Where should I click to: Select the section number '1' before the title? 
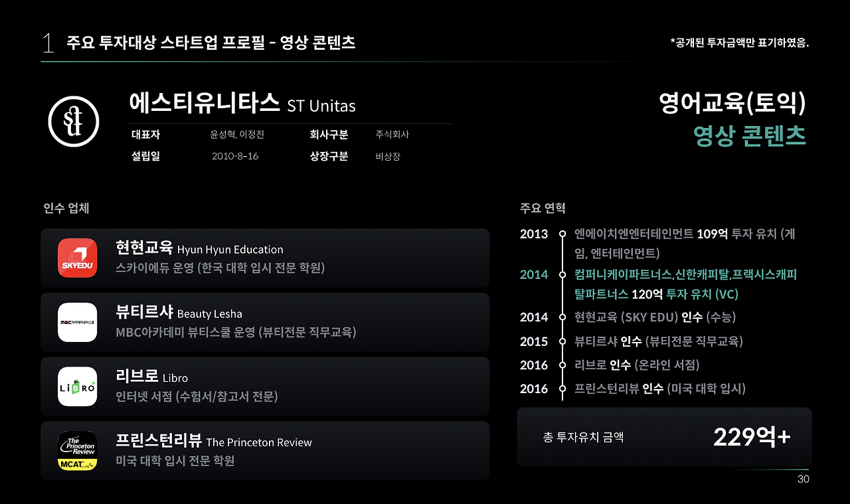pyautogui.click(x=48, y=43)
